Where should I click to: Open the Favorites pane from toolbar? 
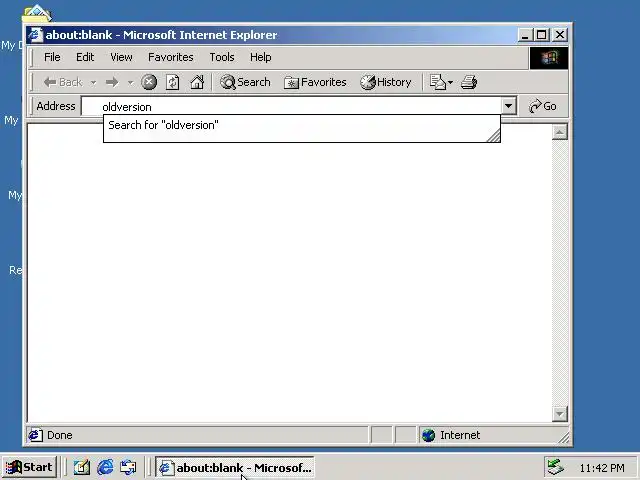315,82
